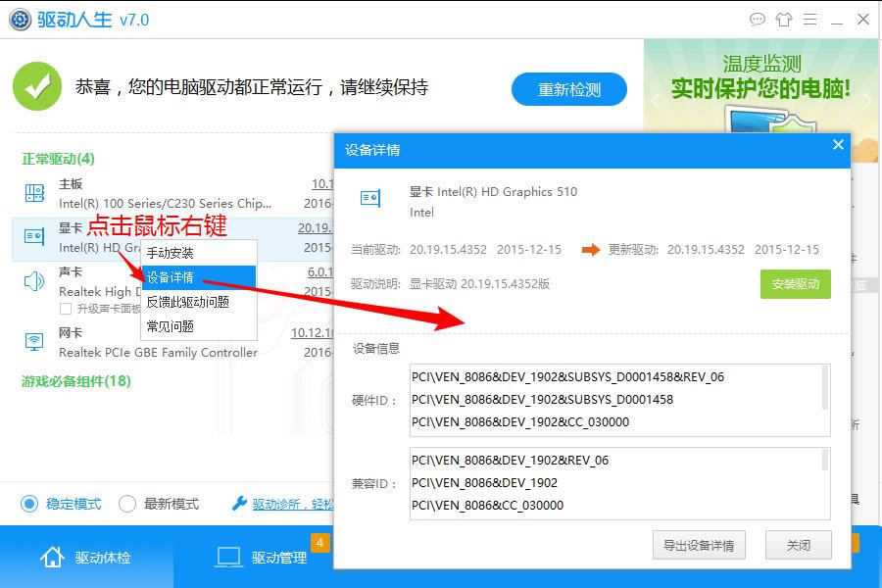Switch to the 驱动体检 tab
The image size is (882, 588).
(86, 557)
